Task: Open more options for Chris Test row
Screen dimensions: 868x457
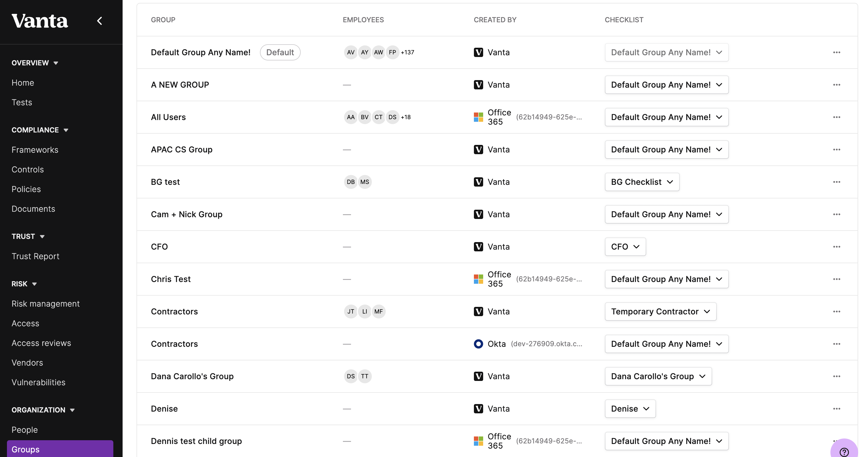Action: [x=836, y=279]
